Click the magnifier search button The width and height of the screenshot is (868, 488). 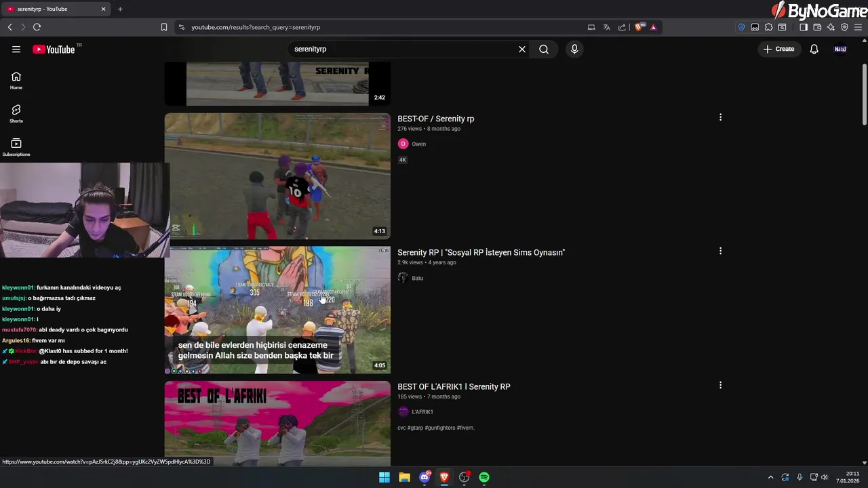pos(544,49)
